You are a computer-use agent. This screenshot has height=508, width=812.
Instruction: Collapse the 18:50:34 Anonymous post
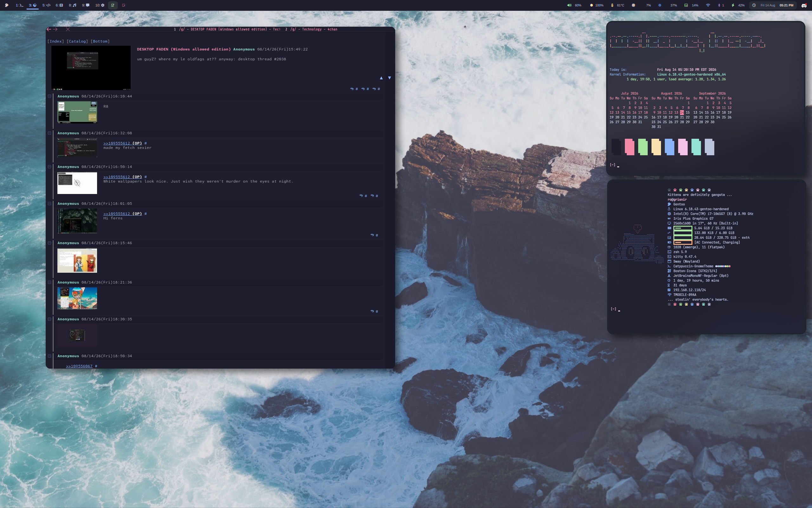49,356
